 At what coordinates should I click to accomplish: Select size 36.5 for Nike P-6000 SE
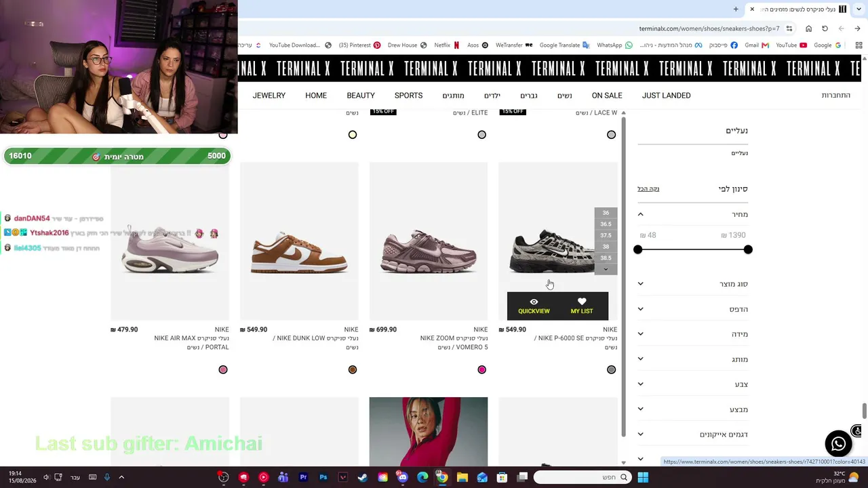(606, 224)
